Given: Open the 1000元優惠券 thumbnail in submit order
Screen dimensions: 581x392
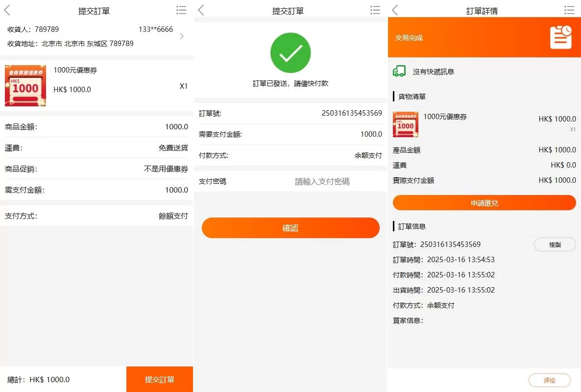Looking at the screenshot, I should click(25, 86).
